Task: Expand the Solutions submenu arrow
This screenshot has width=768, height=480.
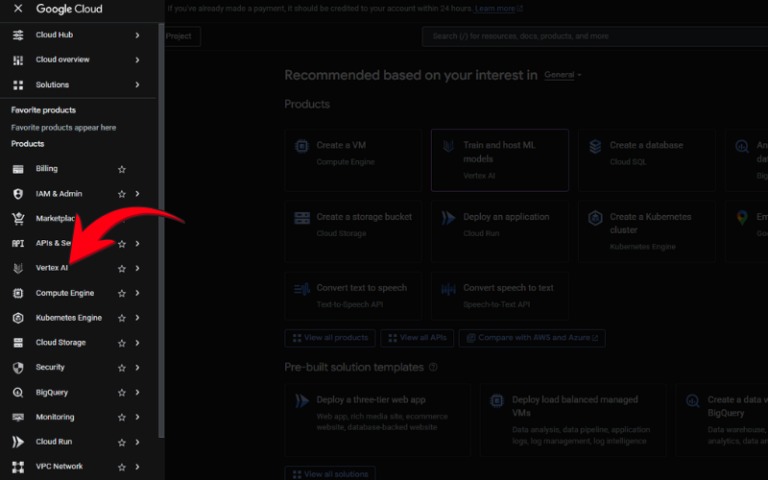Action: pos(137,85)
